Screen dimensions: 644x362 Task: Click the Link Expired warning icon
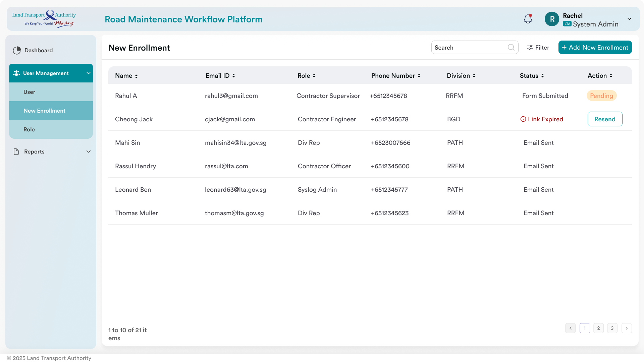coord(523,119)
